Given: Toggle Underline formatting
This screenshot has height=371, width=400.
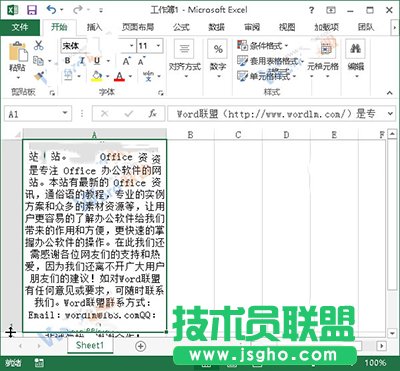Looking at the screenshot, I should pyautogui.click(x=97, y=61).
